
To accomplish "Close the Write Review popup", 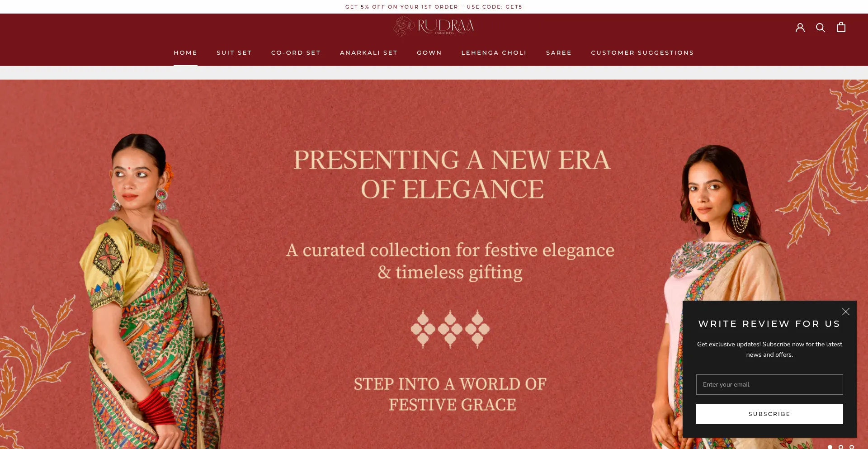I will (846, 312).
